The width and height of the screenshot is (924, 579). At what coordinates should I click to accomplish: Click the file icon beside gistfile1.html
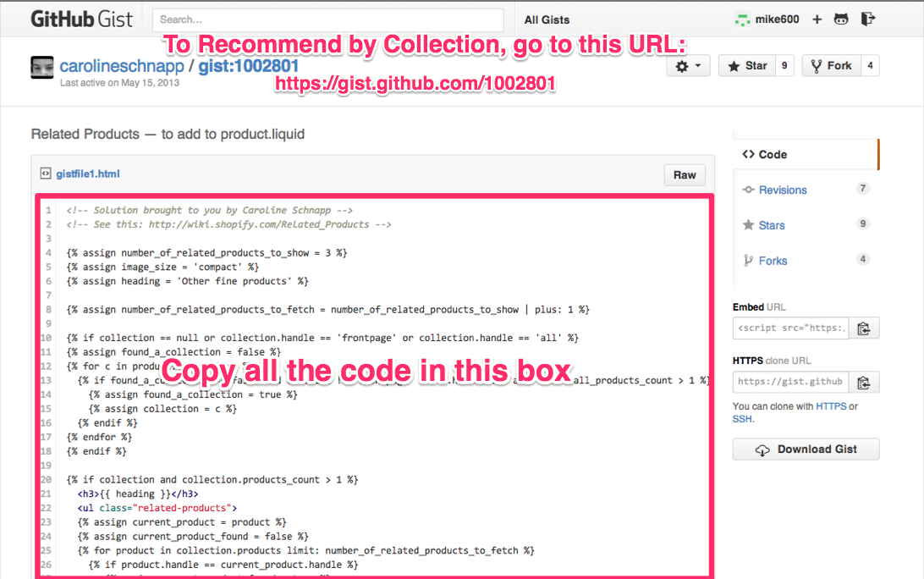coord(46,174)
